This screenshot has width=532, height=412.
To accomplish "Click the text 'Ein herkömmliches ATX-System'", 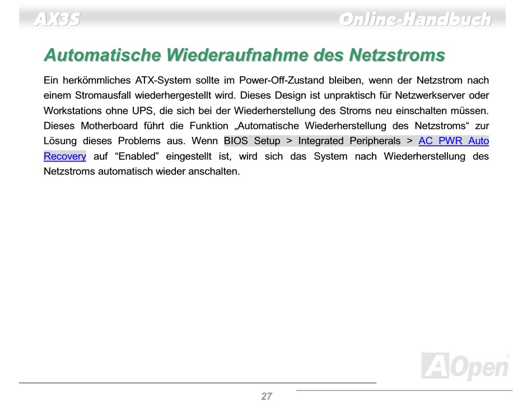I will (117, 81).
